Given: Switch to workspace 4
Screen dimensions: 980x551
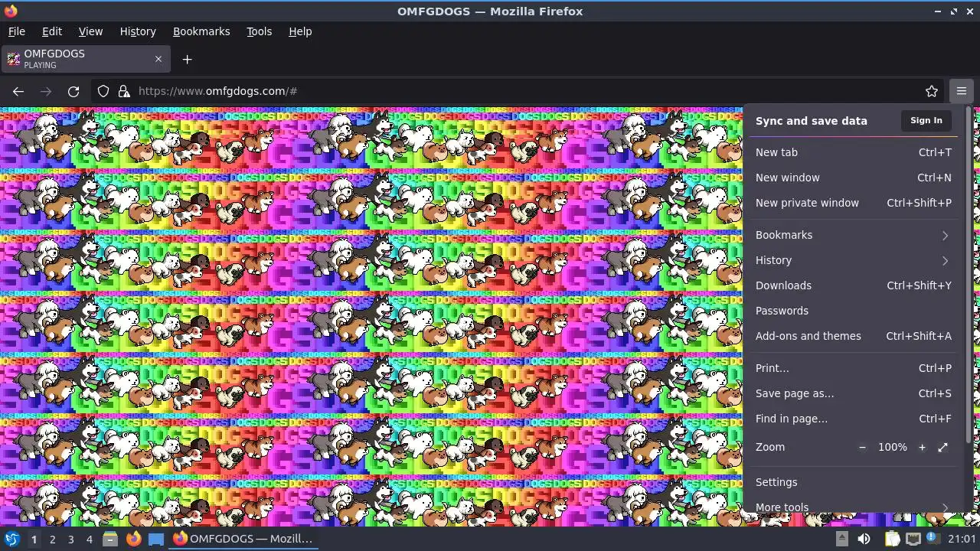Looking at the screenshot, I should click(89, 539).
